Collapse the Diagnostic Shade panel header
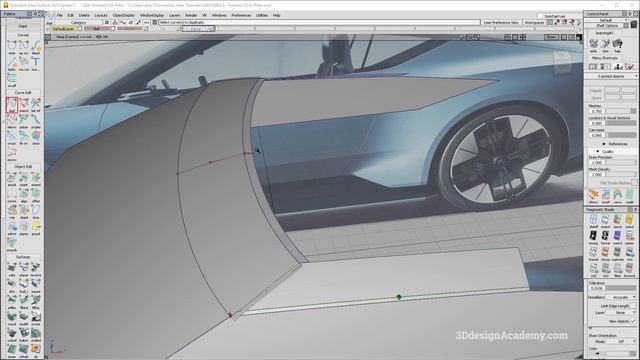640x360 pixels. click(635, 209)
